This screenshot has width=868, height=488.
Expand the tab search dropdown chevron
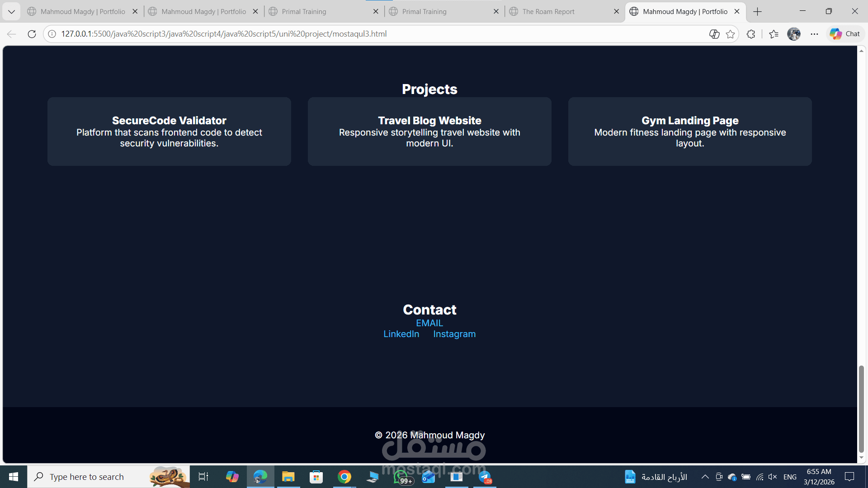click(x=11, y=11)
